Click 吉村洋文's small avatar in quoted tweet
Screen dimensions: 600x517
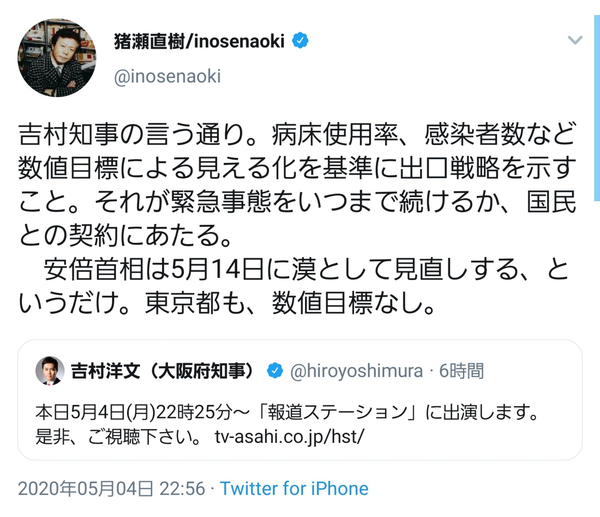pyautogui.click(x=46, y=372)
